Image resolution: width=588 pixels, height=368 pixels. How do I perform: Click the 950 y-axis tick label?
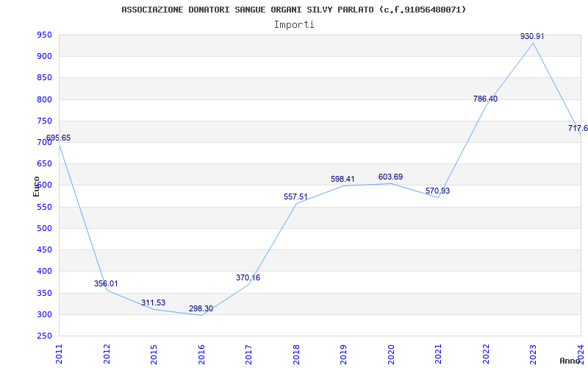[44, 35]
